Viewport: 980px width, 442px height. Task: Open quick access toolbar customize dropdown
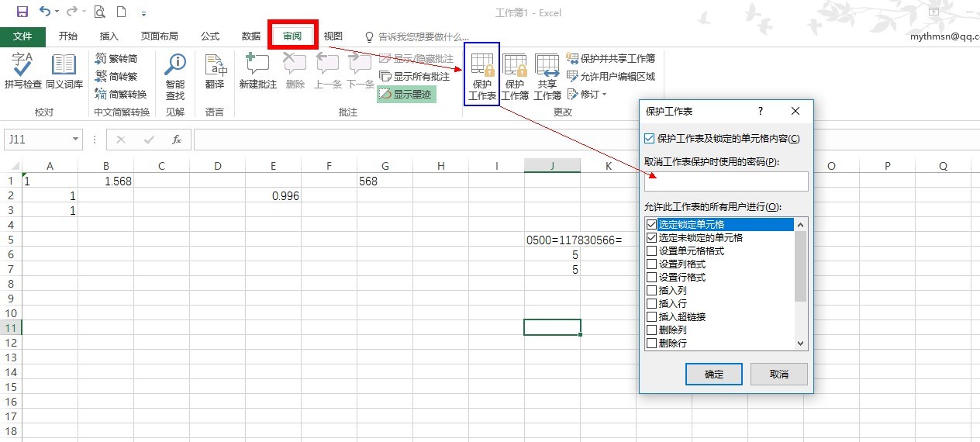[144, 13]
